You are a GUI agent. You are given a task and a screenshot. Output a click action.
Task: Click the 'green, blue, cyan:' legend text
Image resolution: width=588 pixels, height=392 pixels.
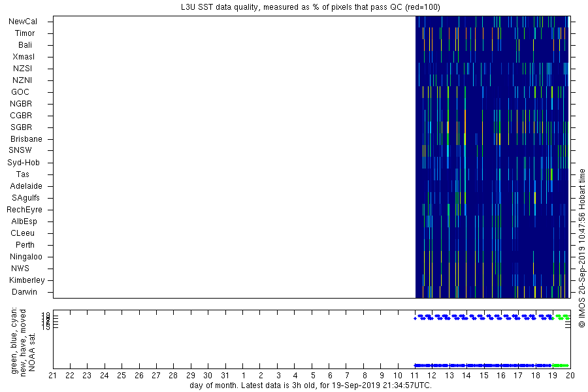(x=14, y=340)
